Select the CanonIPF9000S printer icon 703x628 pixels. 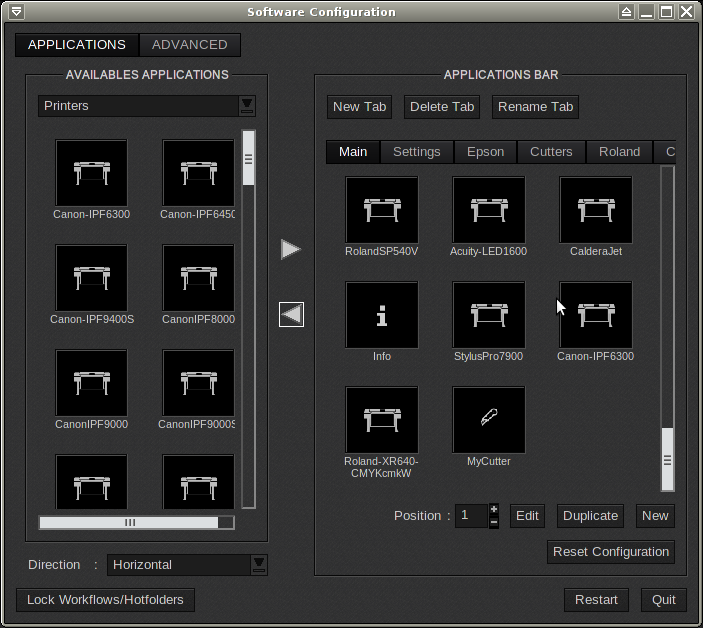point(198,382)
